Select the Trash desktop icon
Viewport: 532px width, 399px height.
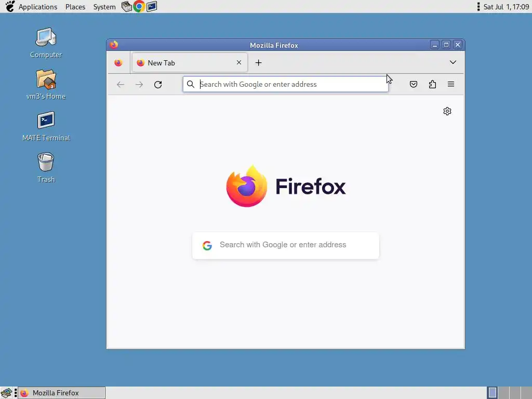tap(46, 168)
